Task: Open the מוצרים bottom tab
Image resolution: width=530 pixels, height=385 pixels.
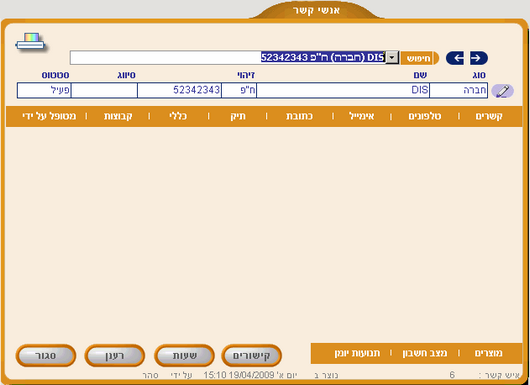Action: [488, 353]
